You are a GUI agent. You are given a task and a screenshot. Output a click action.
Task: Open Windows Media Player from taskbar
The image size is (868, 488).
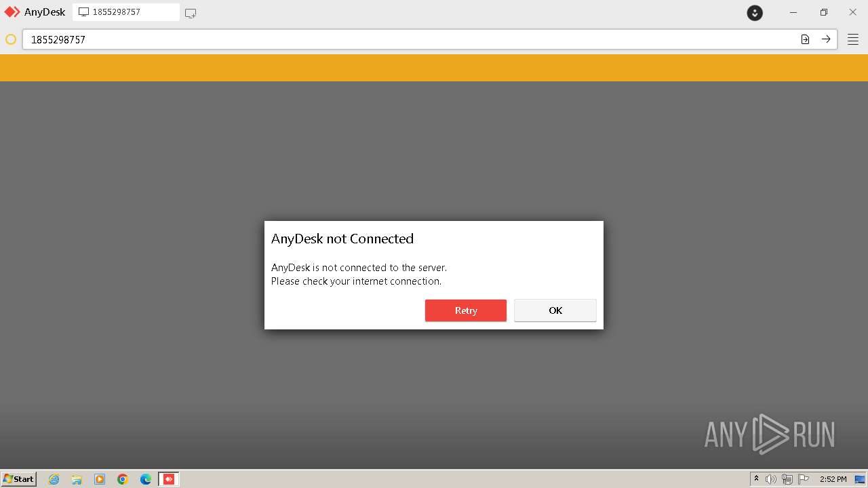100,479
